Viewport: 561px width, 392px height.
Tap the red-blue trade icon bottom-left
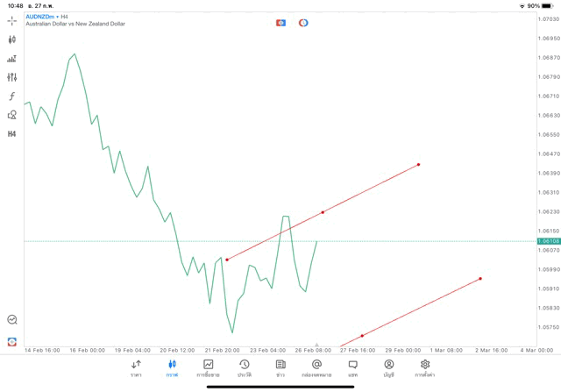point(12,342)
